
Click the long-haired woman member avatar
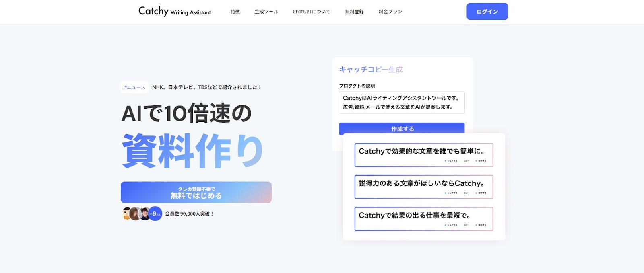pos(135,213)
